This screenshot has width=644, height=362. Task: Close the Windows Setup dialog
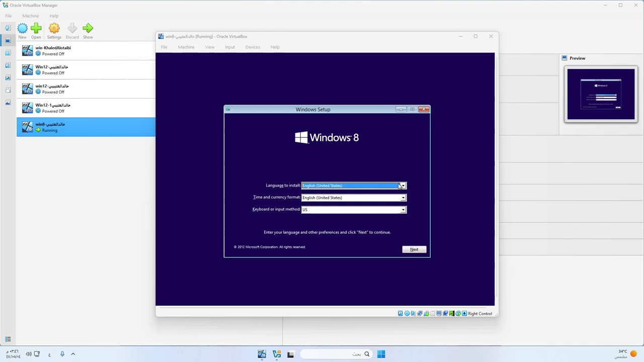(424, 109)
